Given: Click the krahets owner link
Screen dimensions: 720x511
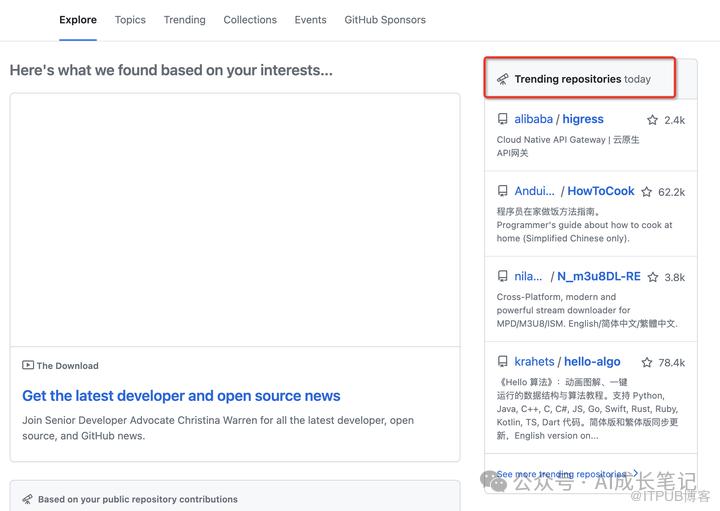Looking at the screenshot, I should click(534, 362).
